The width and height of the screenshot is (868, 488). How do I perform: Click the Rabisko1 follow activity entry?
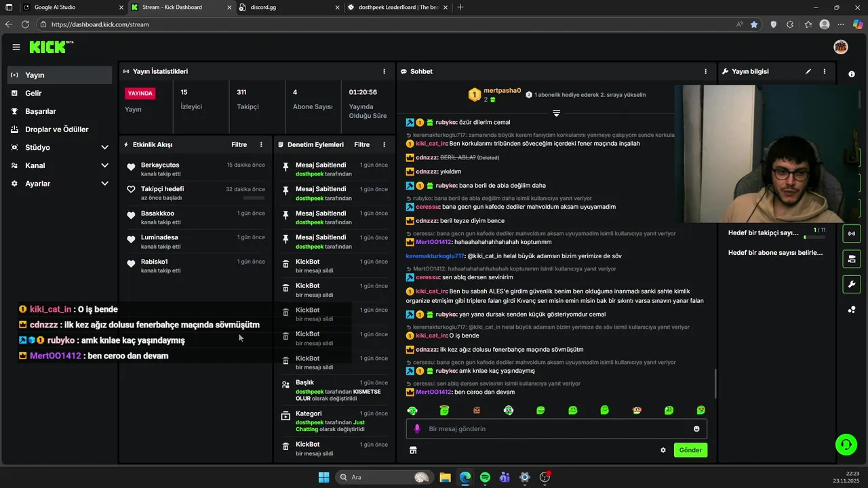(195, 266)
